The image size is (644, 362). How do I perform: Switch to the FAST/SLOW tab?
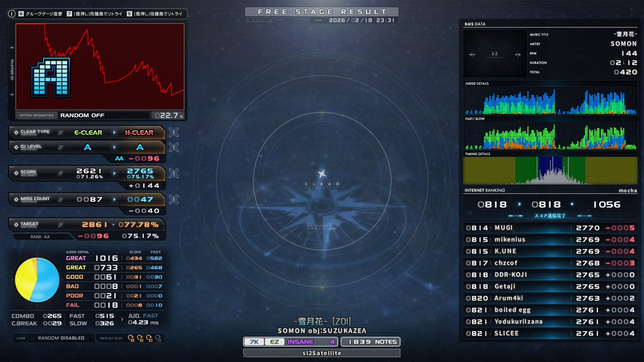coord(475,119)
